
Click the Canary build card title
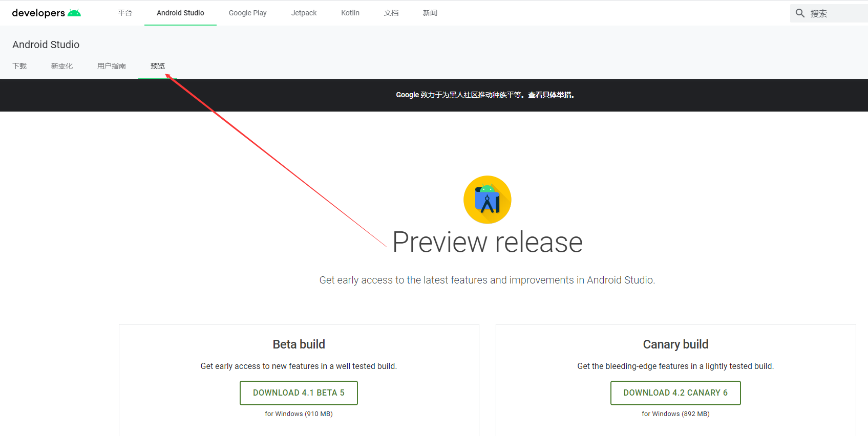click(x=675, y=344)
